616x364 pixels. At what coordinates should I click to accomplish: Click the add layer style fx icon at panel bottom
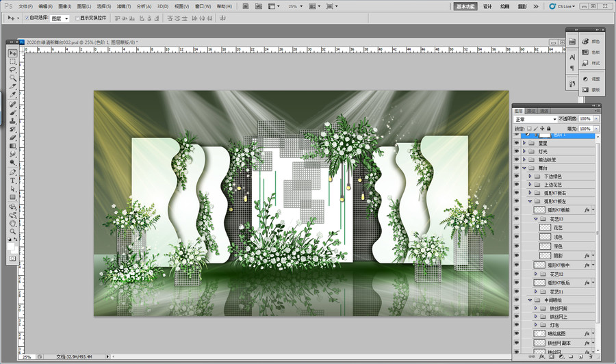(542, 356)
